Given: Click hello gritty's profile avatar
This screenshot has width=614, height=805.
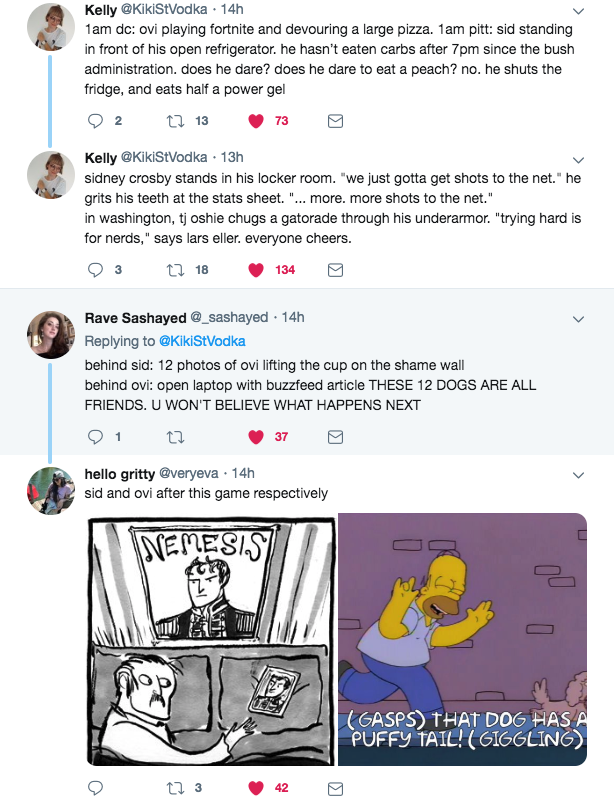Looking at the screenshot, I should [47, 489].
